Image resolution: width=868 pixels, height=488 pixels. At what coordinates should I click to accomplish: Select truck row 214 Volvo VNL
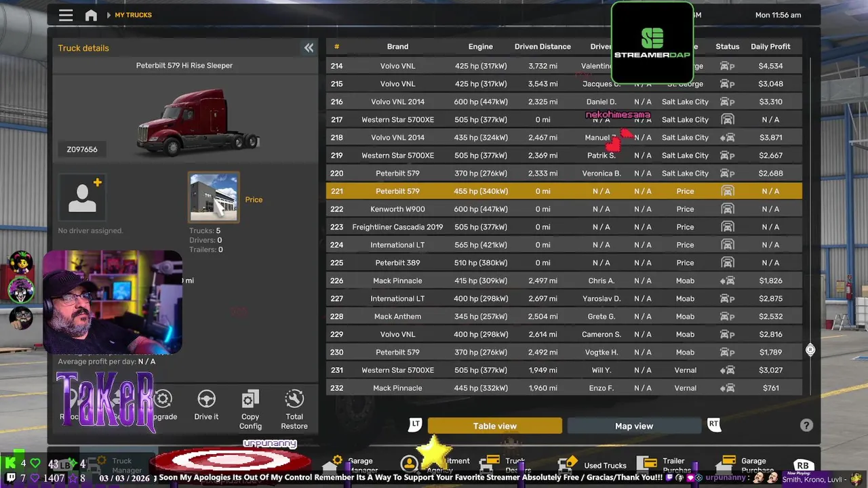[564, 66]
